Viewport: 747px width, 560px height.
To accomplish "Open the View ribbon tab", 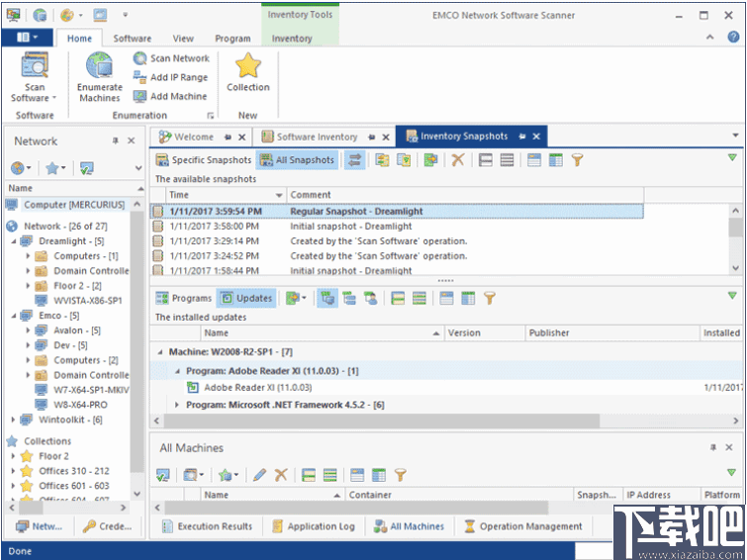I will click(x=183, y=39).
